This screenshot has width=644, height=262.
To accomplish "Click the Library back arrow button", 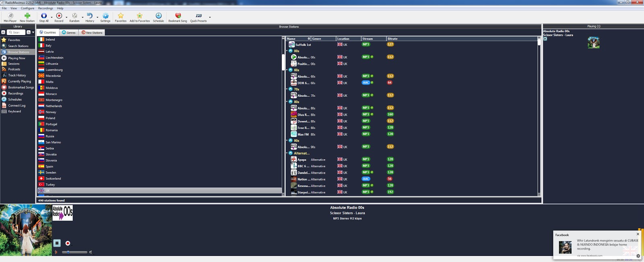I will click(3, 32).
